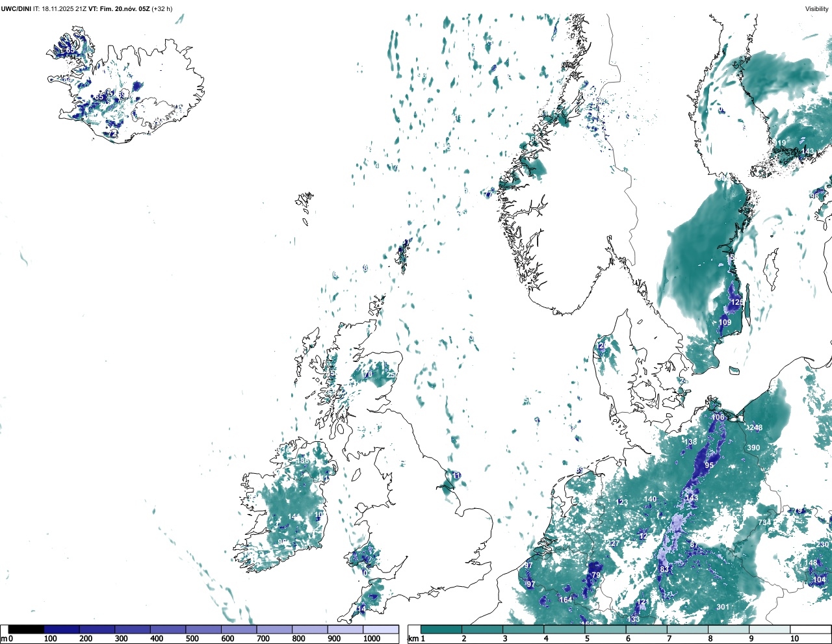Click the '164' visibility value on map
The width and height of the screenshot is (832, 644).
566,600
